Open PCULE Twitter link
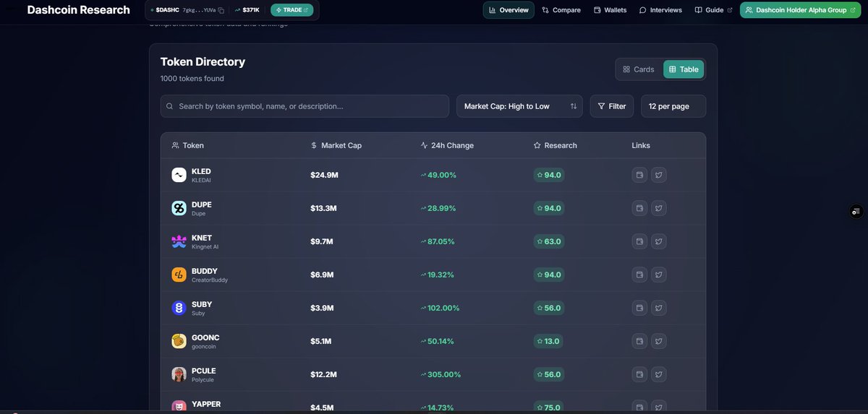The height and width of the screenshot is (414, 868). pyautogui.click(x=658, y=374)
